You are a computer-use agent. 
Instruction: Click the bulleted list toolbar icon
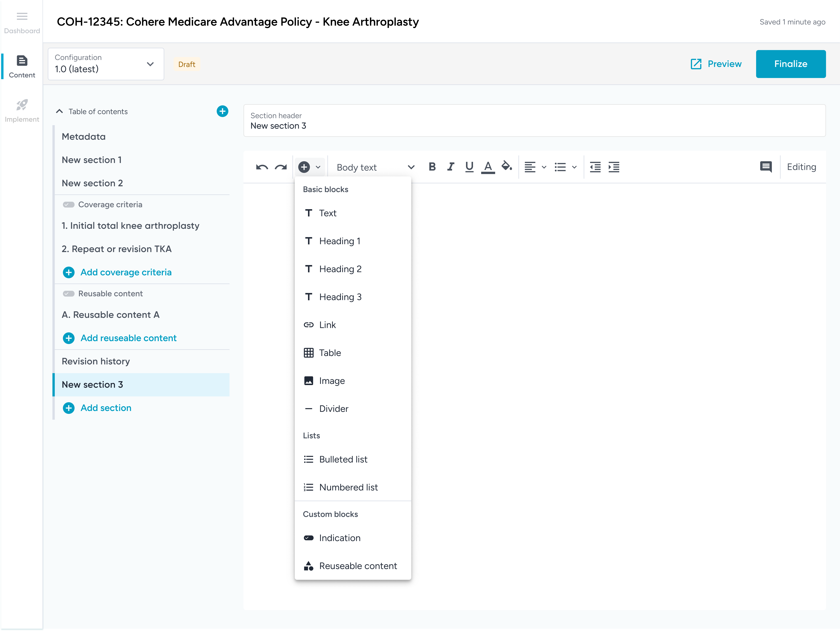coord(560,167)
